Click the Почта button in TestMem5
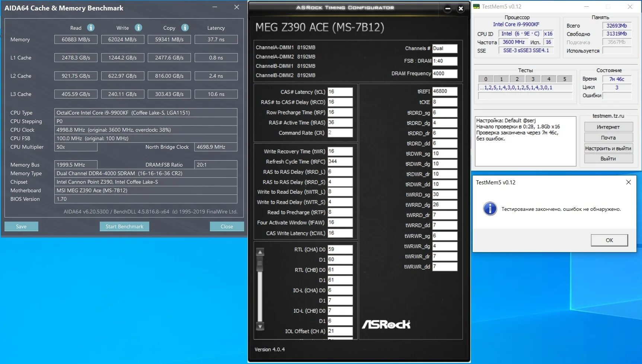 pyautogui.click(x=609, y=138)
